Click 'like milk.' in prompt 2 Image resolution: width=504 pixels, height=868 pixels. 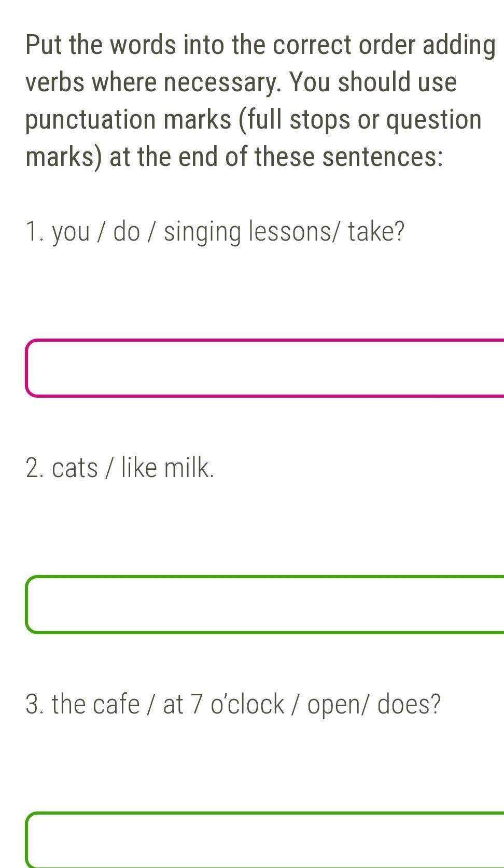[167, 468]
